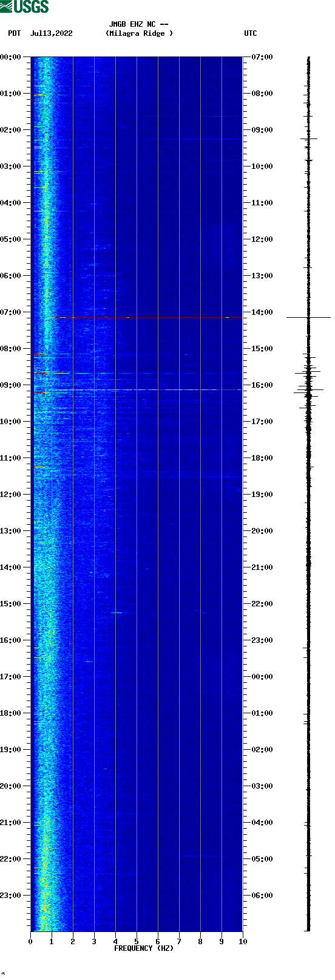Click the 10 Hz frequency tick label
Screen dimensions: 335x980
(243, 942)
